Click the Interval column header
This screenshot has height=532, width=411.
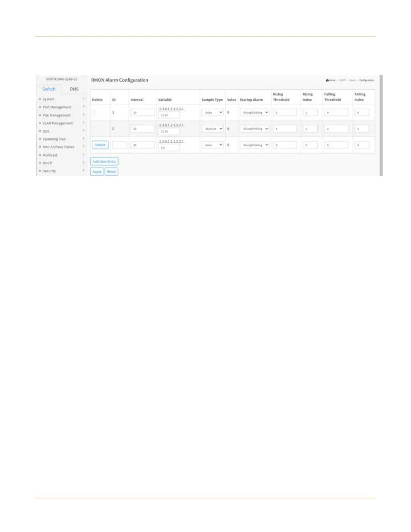(137, 100)
